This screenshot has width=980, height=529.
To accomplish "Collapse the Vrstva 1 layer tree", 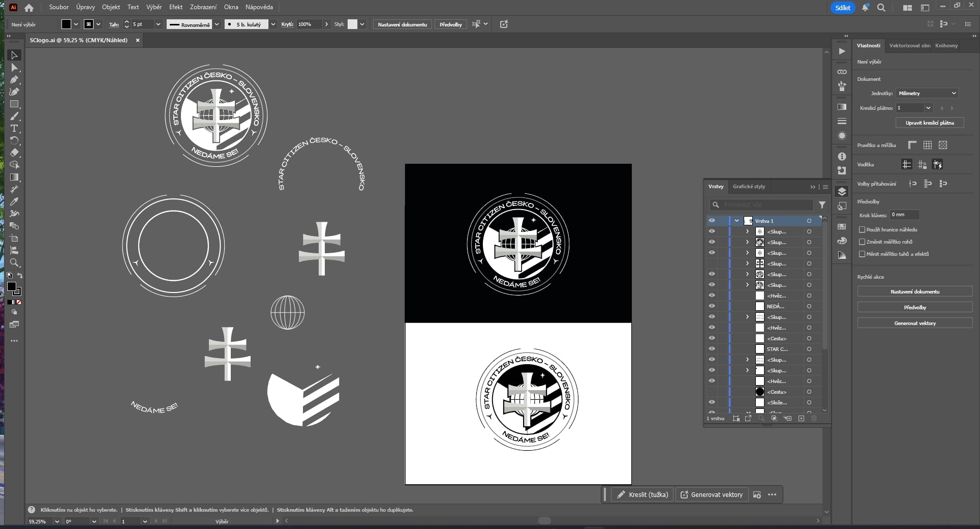I will 737,221.
